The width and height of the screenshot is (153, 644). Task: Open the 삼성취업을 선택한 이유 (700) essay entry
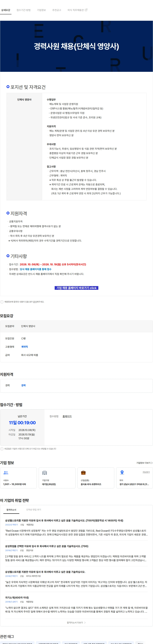point(76,553)
